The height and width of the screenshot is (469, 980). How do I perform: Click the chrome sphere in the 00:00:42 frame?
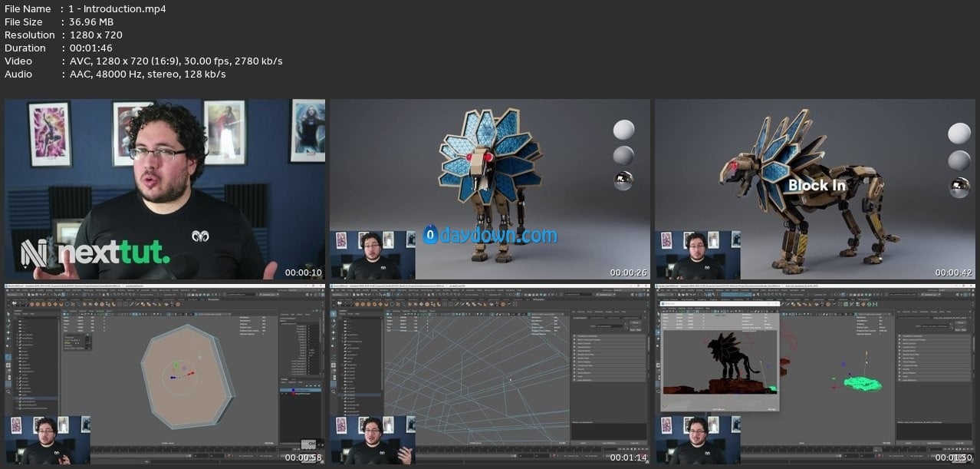coord(959,187)
